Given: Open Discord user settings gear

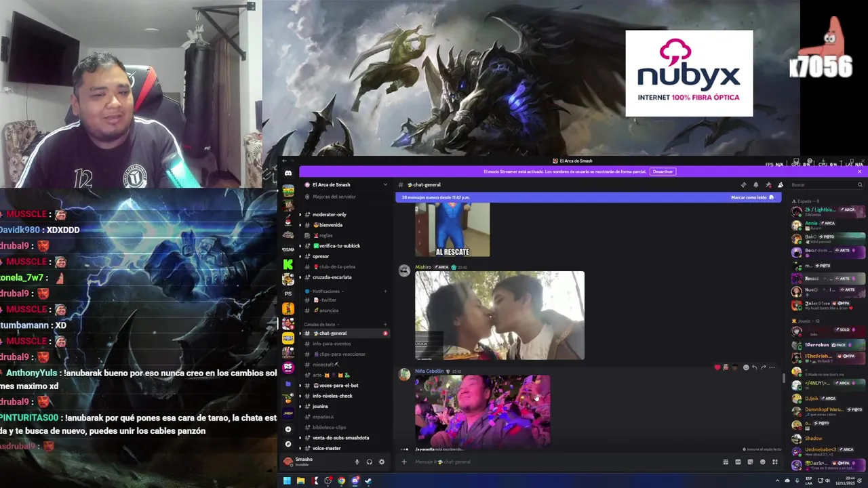Looking at the screenshot, I should (381, 462).
